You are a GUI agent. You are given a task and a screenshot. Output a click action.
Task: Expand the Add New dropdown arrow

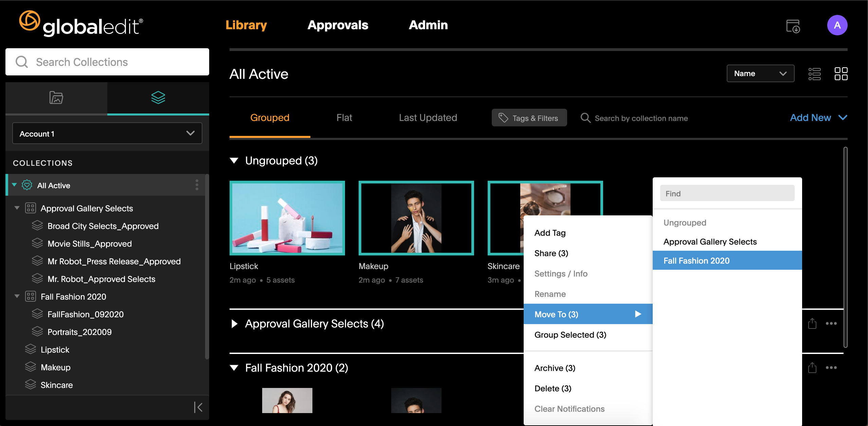843,118
